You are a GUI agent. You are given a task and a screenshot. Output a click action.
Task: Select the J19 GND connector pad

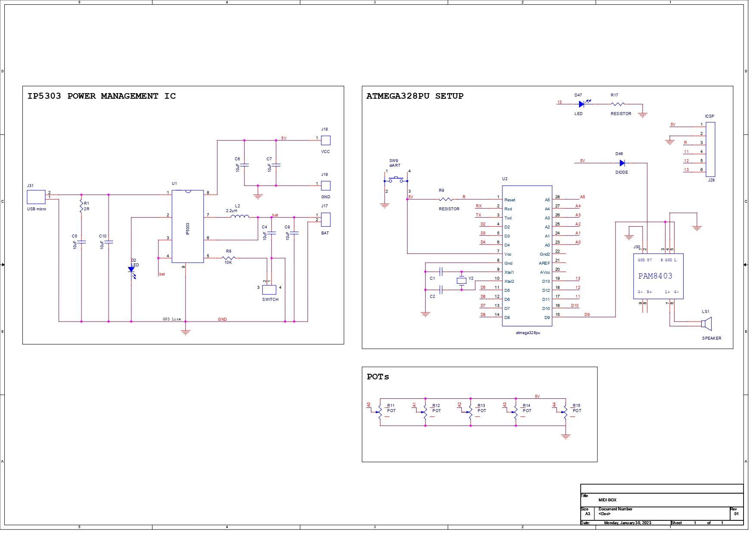pos(326,185)
